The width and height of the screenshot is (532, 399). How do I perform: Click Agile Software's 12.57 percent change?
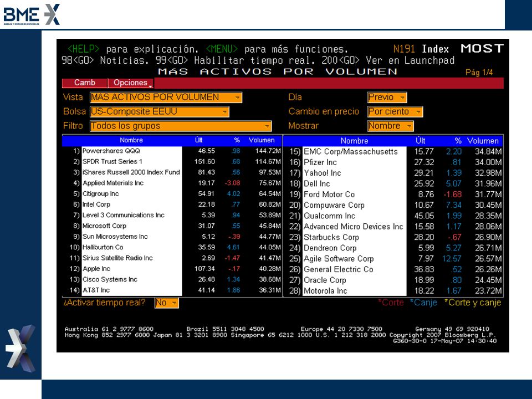(452, 259)
